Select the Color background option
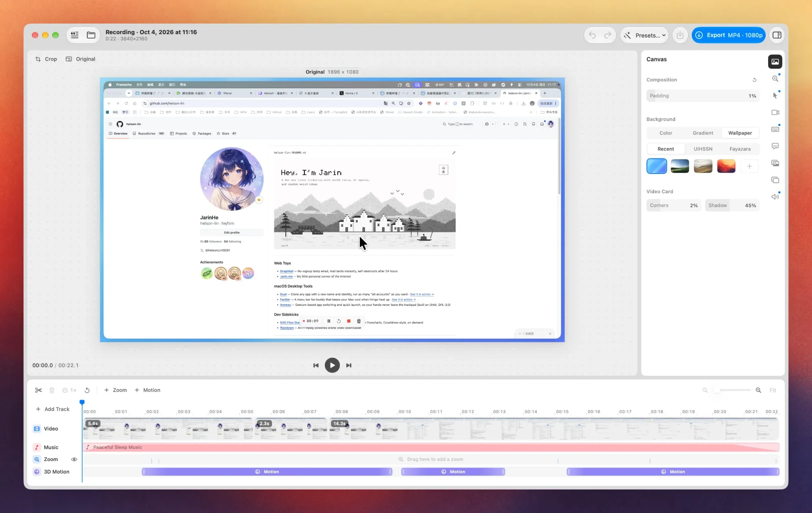 click(x=665, y=133)
